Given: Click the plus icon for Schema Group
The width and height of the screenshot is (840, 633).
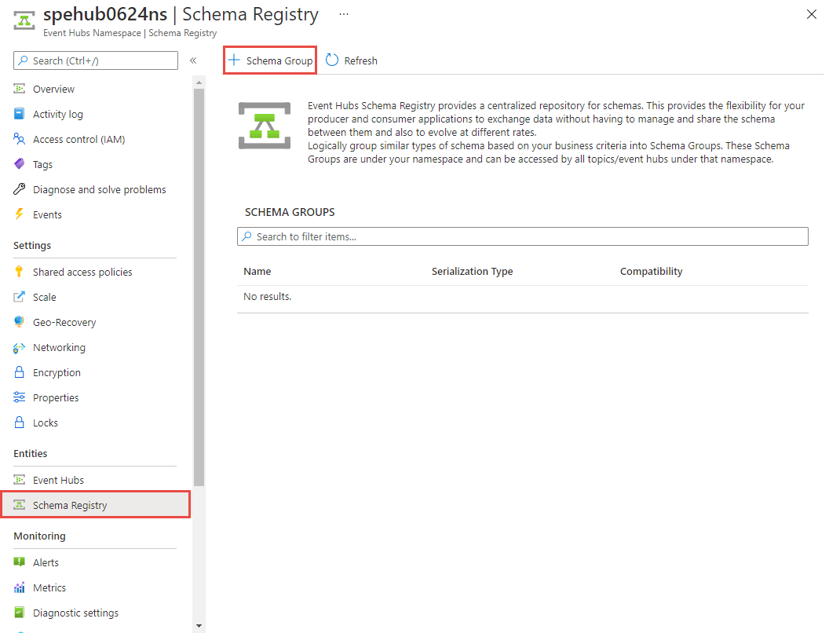Looking at the screenshot, I should [x=234, y=60].
